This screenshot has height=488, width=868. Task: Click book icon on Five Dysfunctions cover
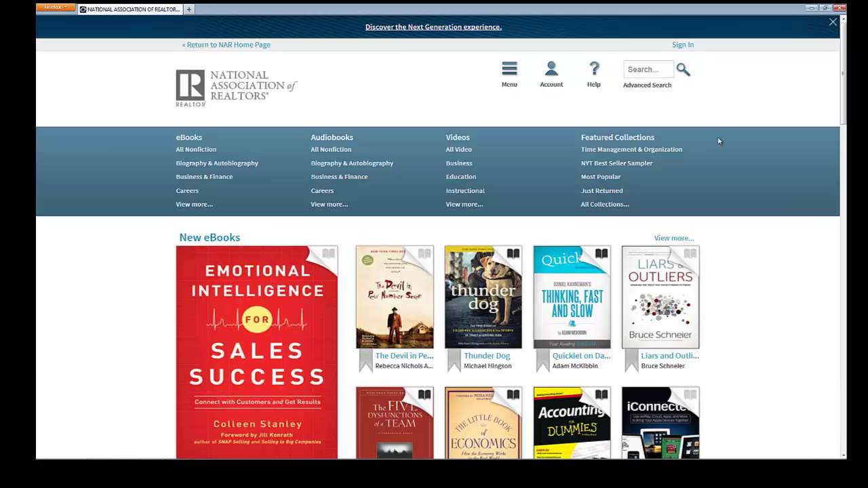point(425,394)
